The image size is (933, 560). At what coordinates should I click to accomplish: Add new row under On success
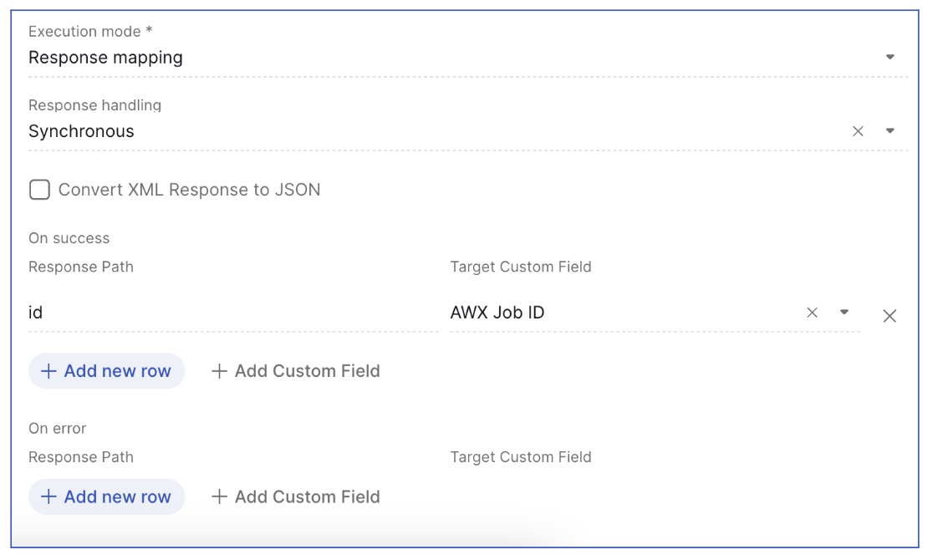tap(107, 371)
